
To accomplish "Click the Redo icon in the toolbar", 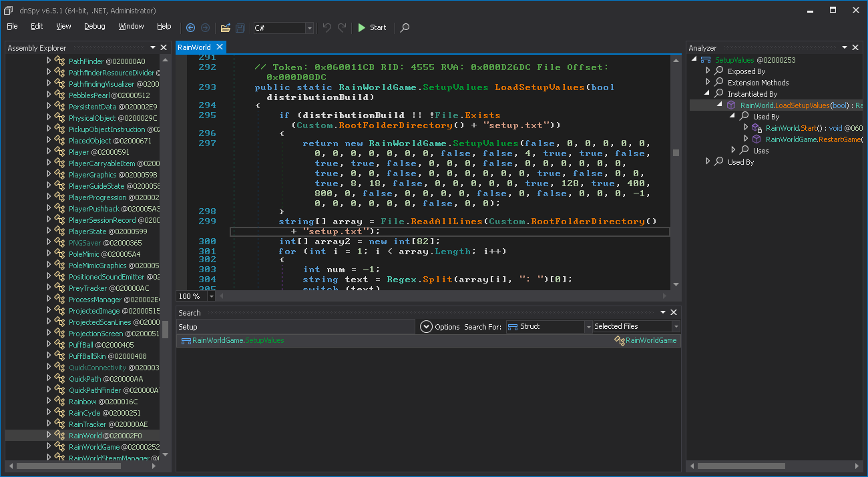I will 341,27.
